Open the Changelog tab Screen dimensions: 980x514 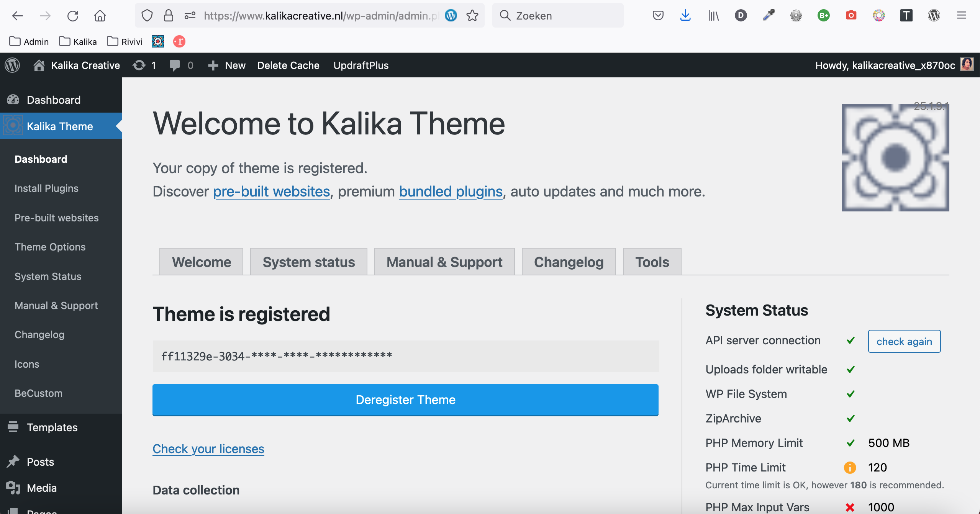click(x=569, y=262)
